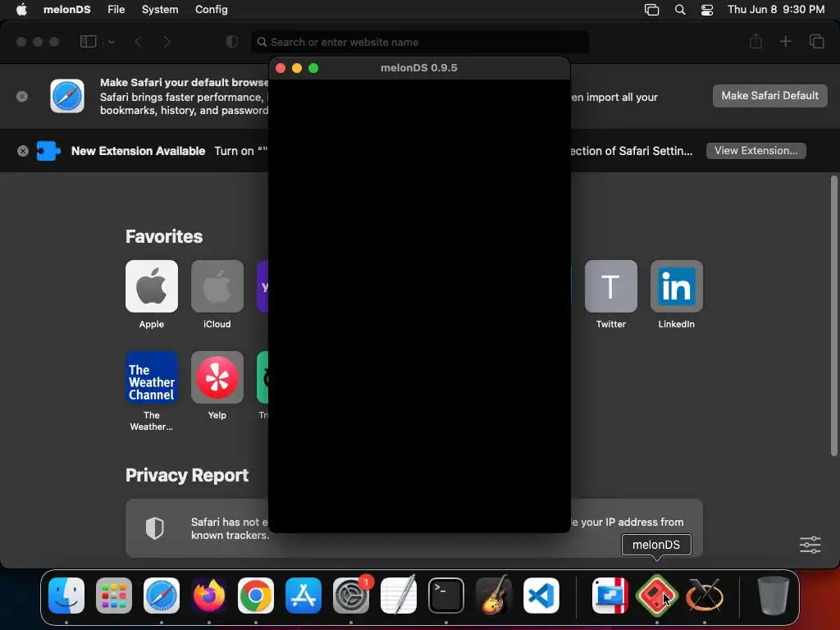Viewport: 840px width, 630px height.
Task: Open Safari start page customization settings
Action: (x=810, y=545)
